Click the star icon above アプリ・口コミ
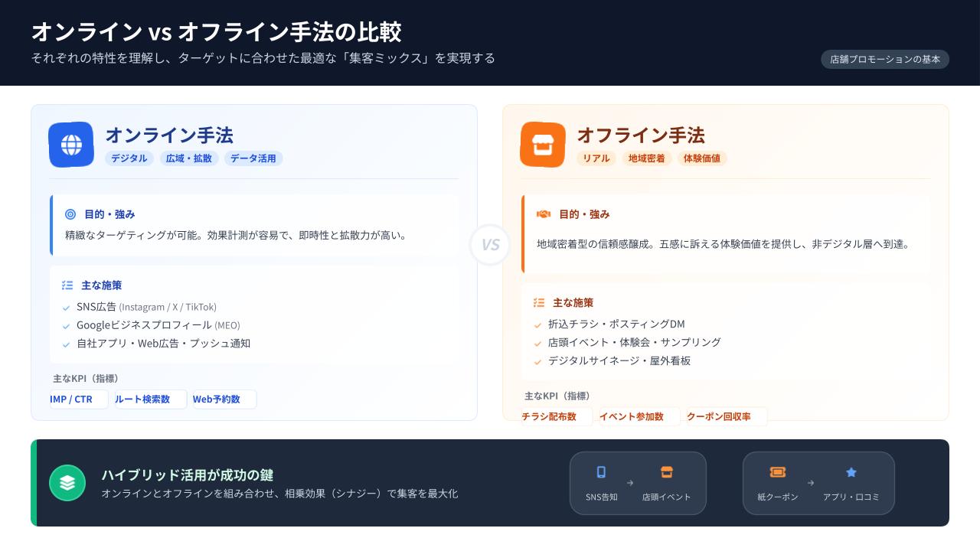This screenshot has width=980, height=551. 851,473
